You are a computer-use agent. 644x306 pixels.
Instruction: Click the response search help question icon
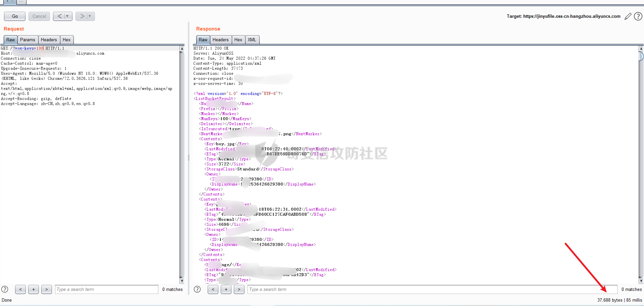[x=197, y=289]
